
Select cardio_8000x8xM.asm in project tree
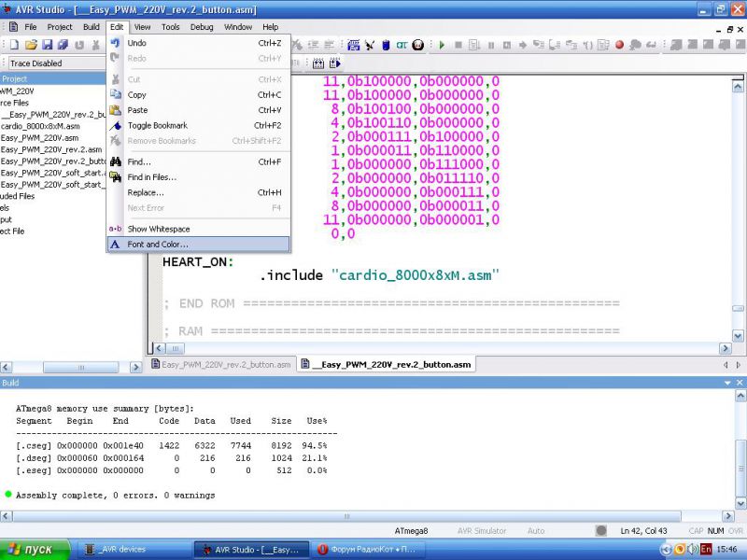coord(40,126)
